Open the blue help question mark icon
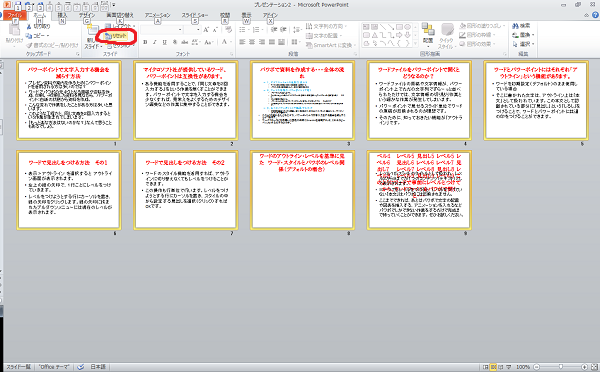This screenshot has width=600, height=372. (x=595, y=15)
